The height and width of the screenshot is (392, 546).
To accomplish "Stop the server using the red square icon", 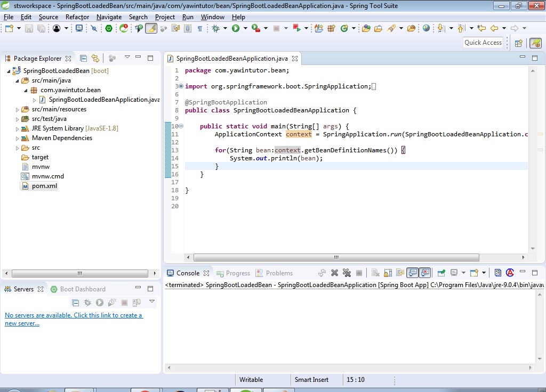I will click(x=123, y=303).
